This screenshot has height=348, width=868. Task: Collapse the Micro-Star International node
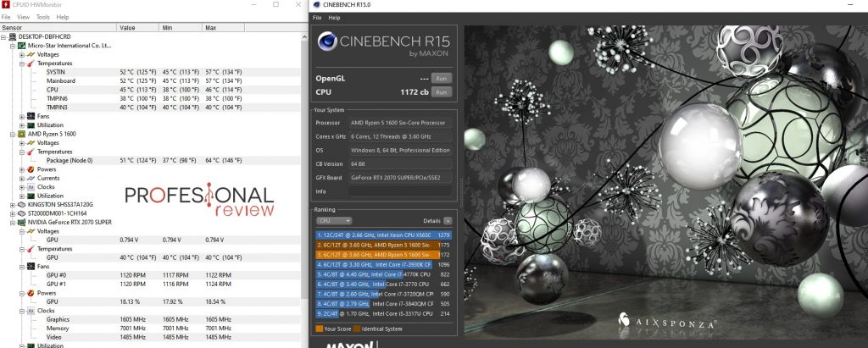[14, 46]
